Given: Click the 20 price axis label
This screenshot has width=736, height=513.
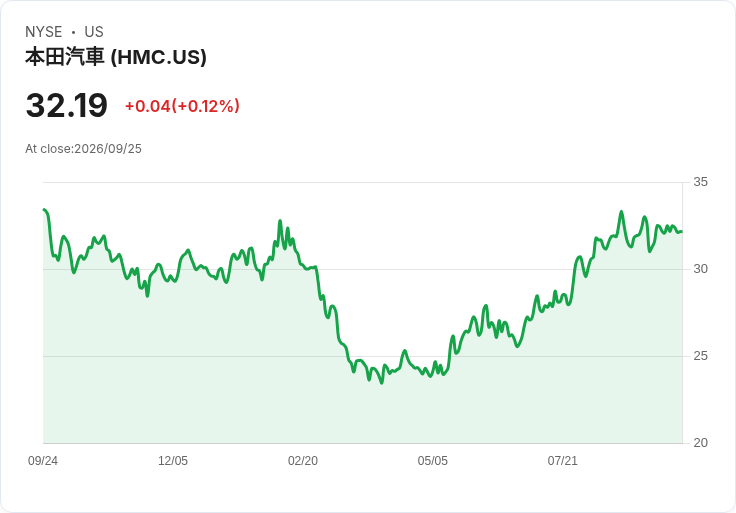Looking at the screenshot, I should (700, 443).
